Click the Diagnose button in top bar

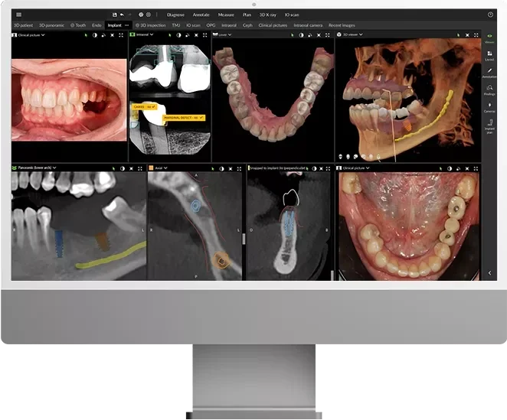pyautogui.click(x=175, y=15)
